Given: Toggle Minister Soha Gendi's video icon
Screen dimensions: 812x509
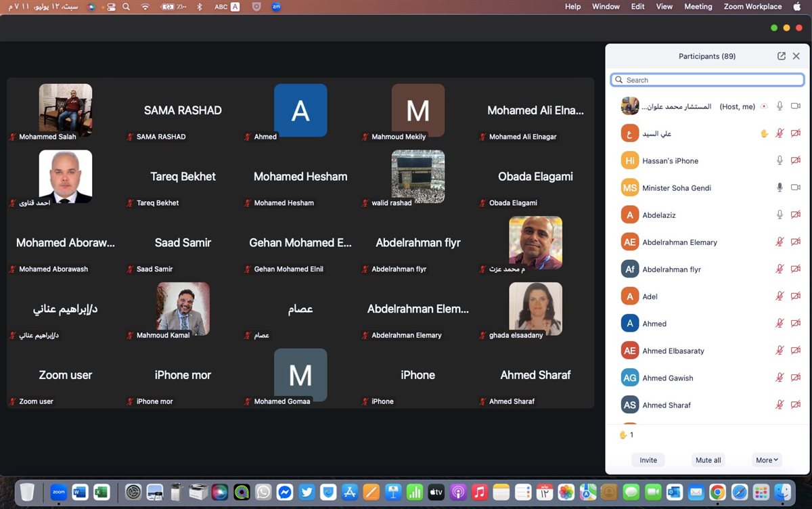Looking at the screenshot, I should pyautogui.click(x=796, y=187).
